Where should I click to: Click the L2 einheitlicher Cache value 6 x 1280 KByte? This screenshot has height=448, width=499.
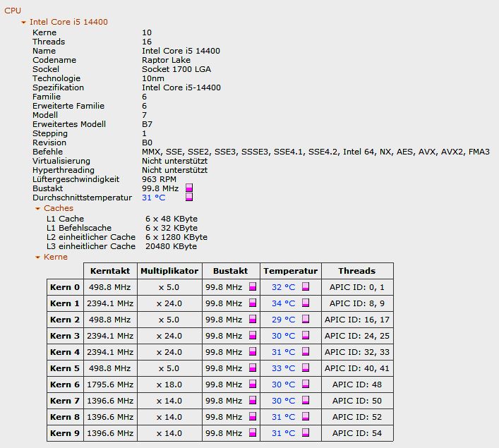[x=176, y=237]
